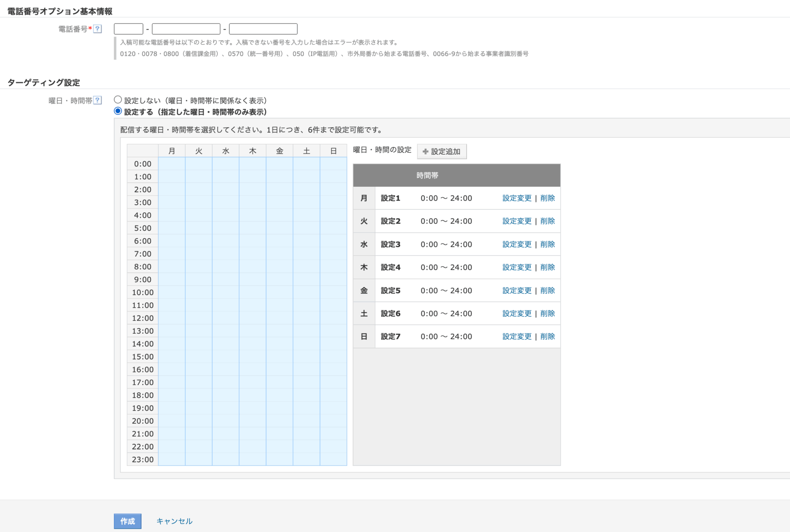The image size is (790, 532).
Task: Click the 23:00 row label in schedule grid
Action: tap(143, 460)
